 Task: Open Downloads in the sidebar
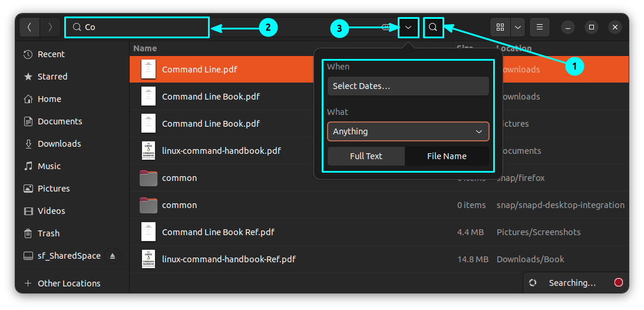click(x=59, y=144)
